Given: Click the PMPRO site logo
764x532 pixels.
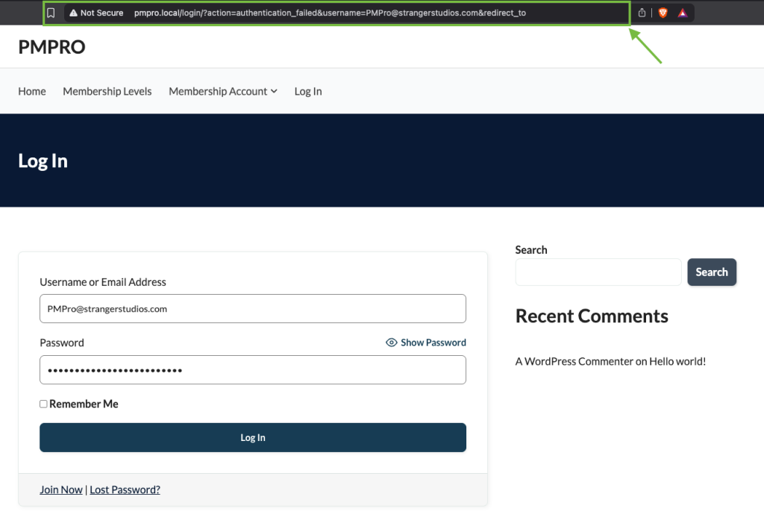Looking at the screenshot, I should pyautogui.click(x=51, y=46).
